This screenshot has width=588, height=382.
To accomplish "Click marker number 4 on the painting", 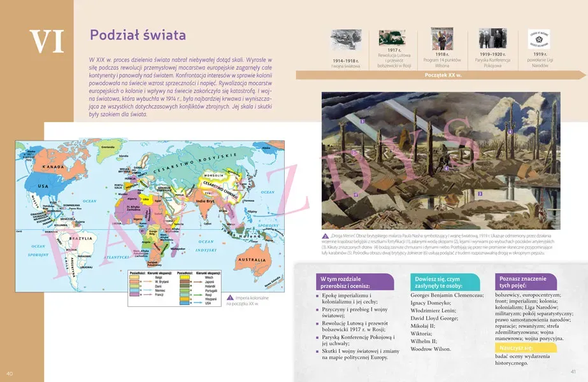I will pyautogui.click(x=511, y=131).
